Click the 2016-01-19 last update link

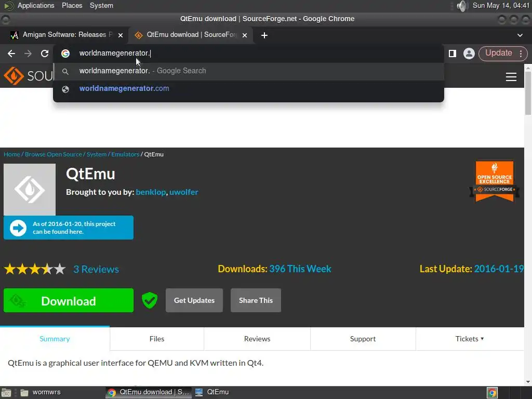499,269
